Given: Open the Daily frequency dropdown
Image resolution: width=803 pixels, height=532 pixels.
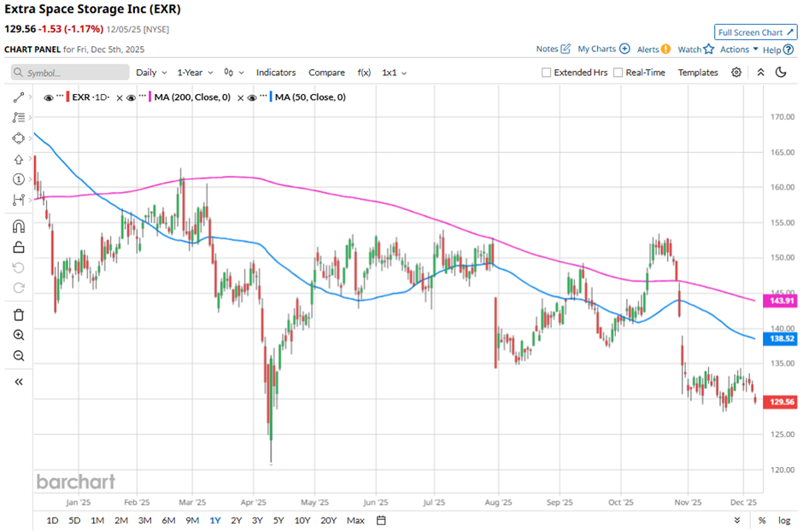Looking at the screenshot, I should 150,73.
